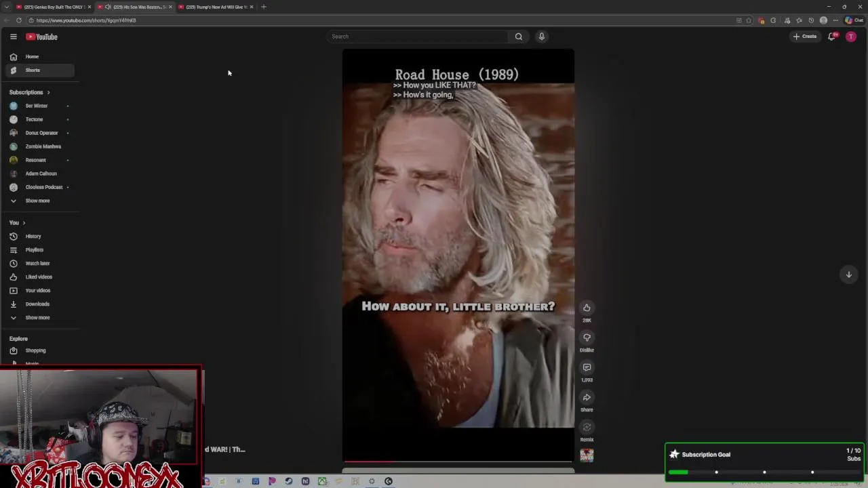
Task: Click the Road House video to pause
Action: (458, 255)
